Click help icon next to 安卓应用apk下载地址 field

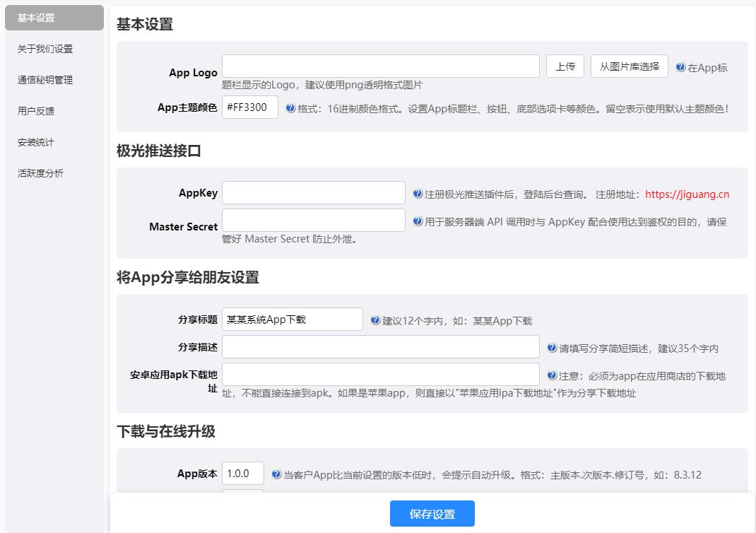[x=552, y=375]
